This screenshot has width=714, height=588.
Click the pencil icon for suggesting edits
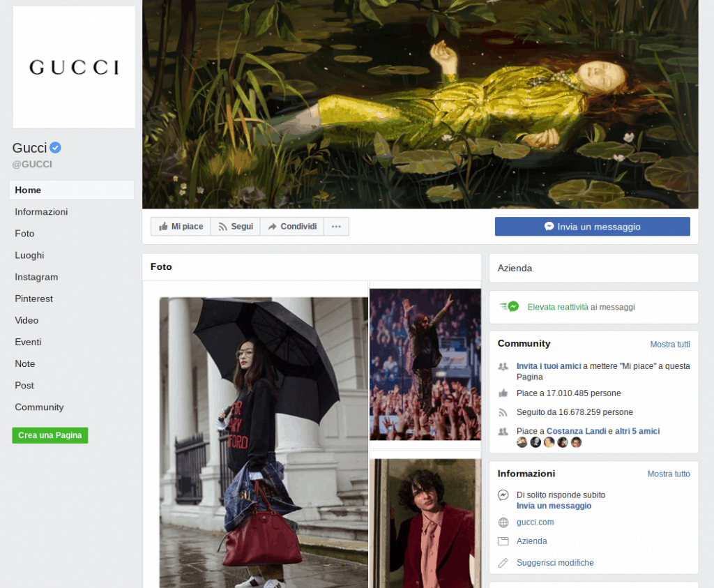(x=503, y=563)
